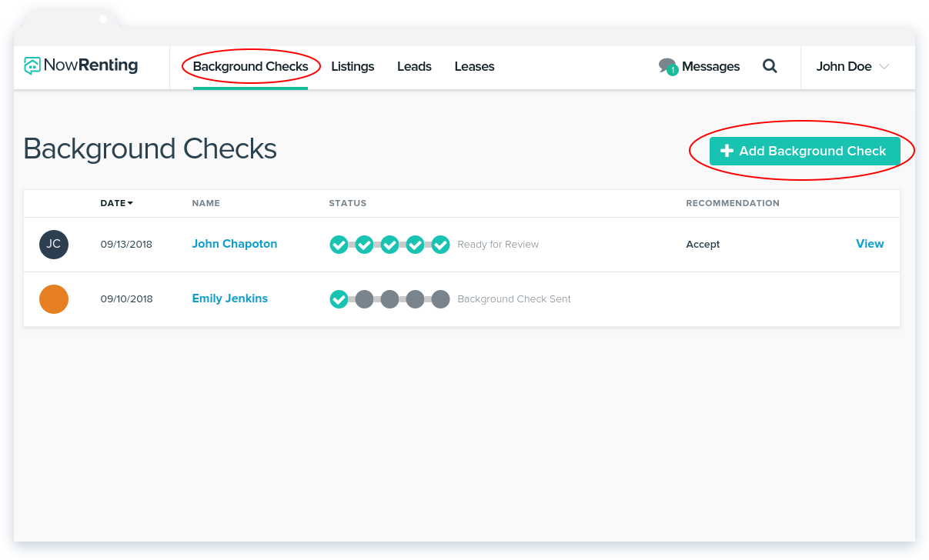
Task: Click the last gray step in Emily Jenkins row
Action: [x=440, y=299]
